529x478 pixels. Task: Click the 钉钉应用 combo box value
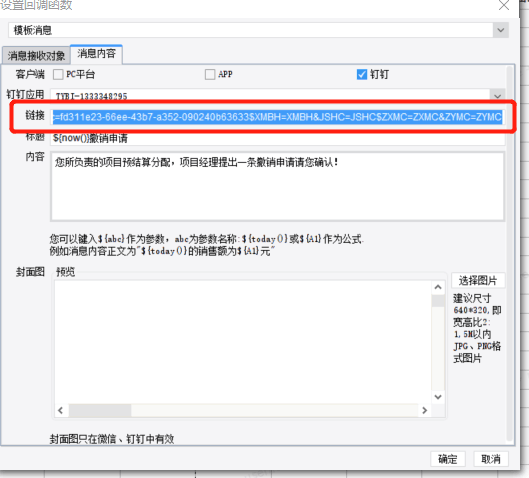tap(270, 96)
